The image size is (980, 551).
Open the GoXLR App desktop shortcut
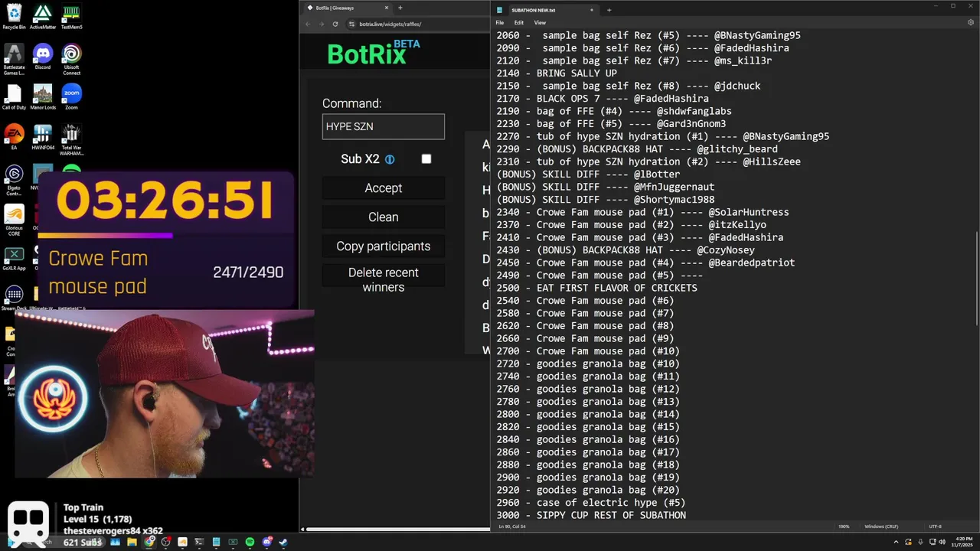[14, 259]
